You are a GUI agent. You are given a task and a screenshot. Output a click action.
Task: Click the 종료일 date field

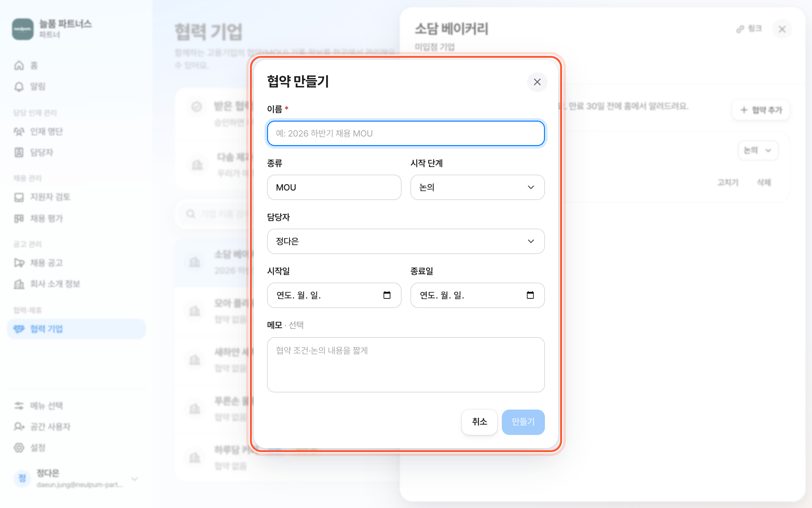click(x=477, y=295)
